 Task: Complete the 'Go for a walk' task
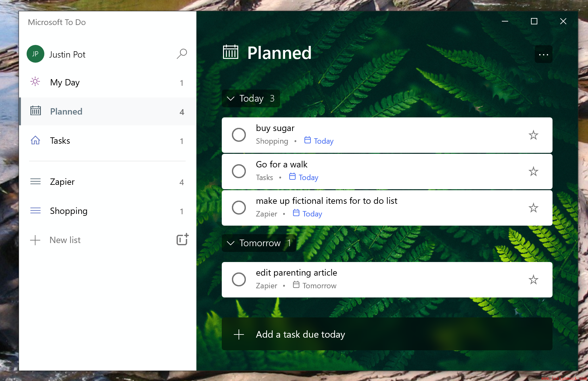(239, 171)
